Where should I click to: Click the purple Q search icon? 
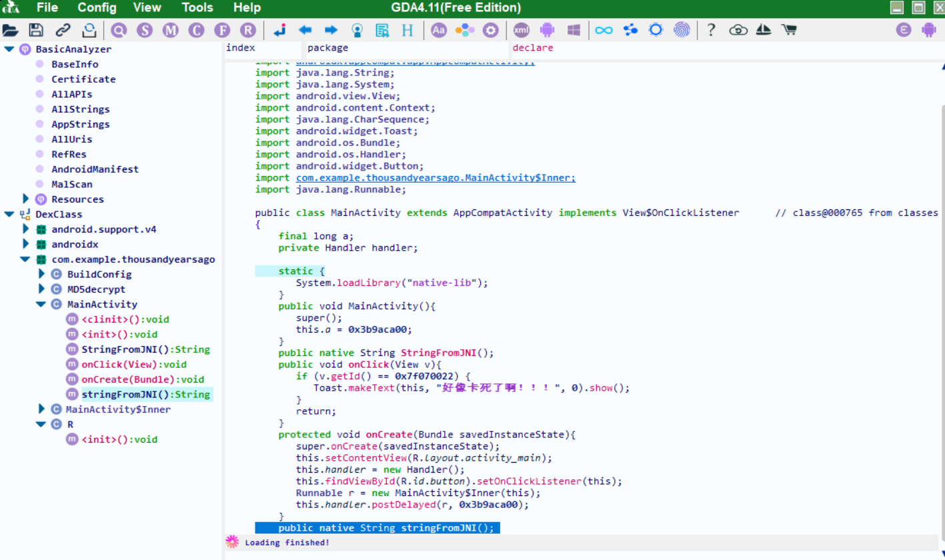pos(119,30)
